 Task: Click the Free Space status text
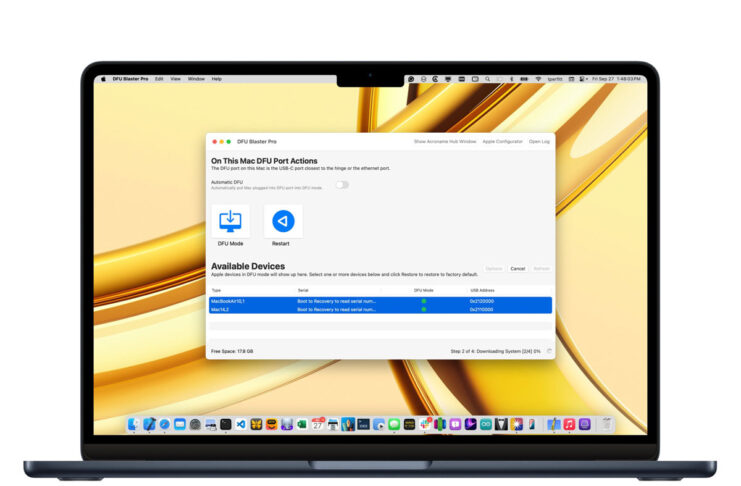[x=232, y=351]
